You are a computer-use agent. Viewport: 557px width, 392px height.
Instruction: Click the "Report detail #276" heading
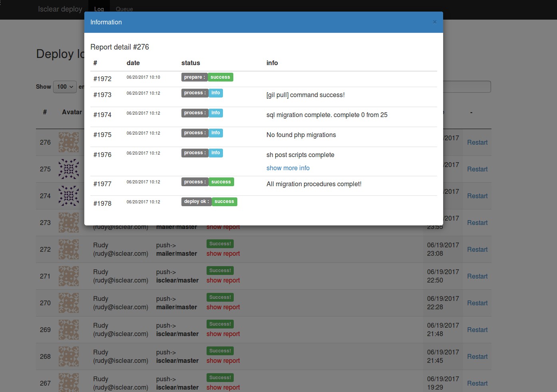coord(119,47)
